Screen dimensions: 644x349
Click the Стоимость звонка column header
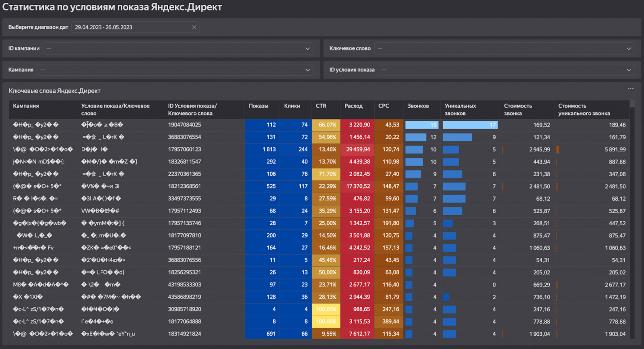[x=518, y=110]
